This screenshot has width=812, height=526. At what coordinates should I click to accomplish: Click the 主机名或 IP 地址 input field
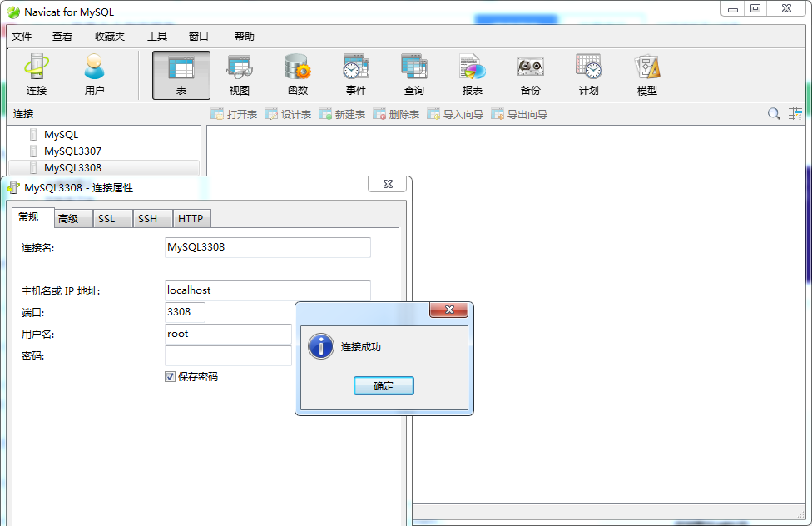coord(267,290)
